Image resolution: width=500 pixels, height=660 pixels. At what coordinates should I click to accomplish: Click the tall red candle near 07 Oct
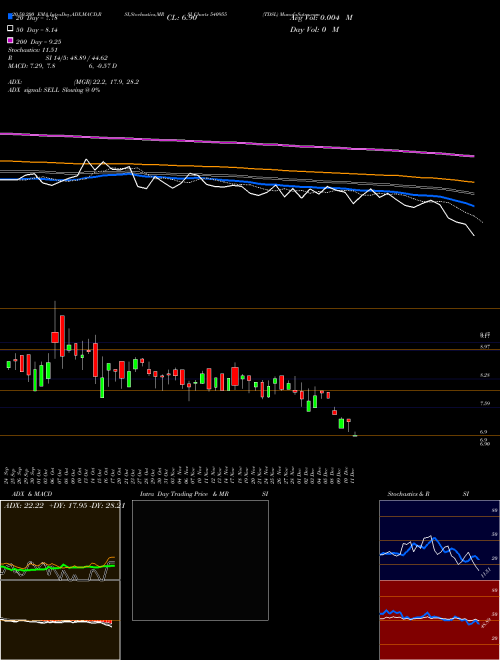(x=62, y=335)
